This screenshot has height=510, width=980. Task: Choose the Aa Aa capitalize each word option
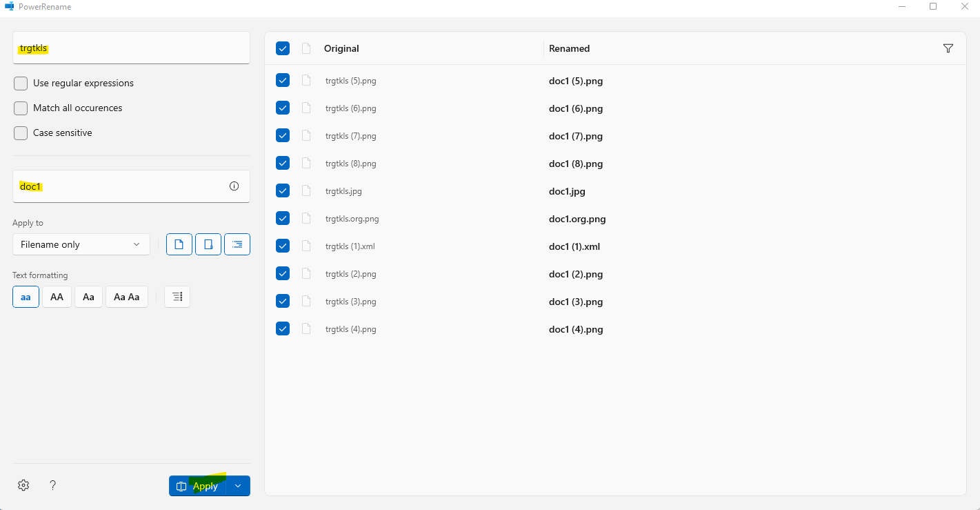point(126,297)
